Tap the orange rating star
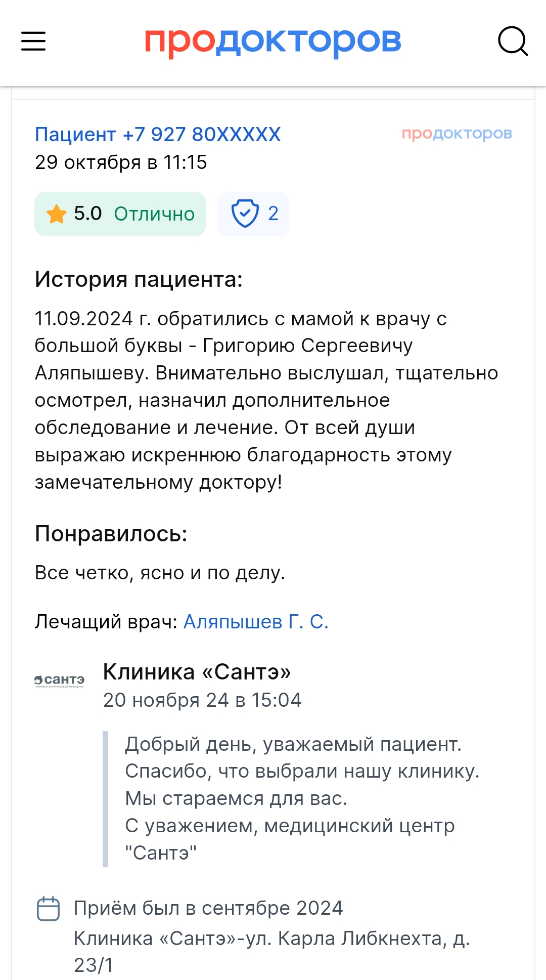 pyautogui.click(x=57, y=214)
